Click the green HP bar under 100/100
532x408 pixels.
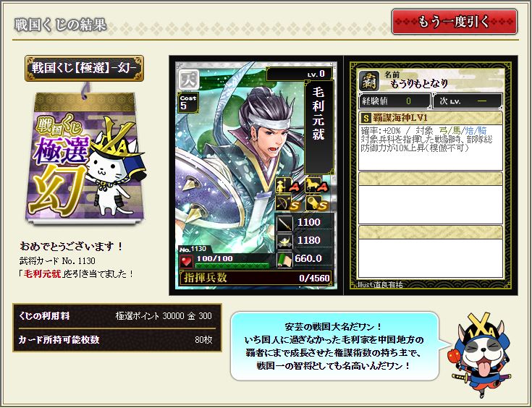point(233,265)
